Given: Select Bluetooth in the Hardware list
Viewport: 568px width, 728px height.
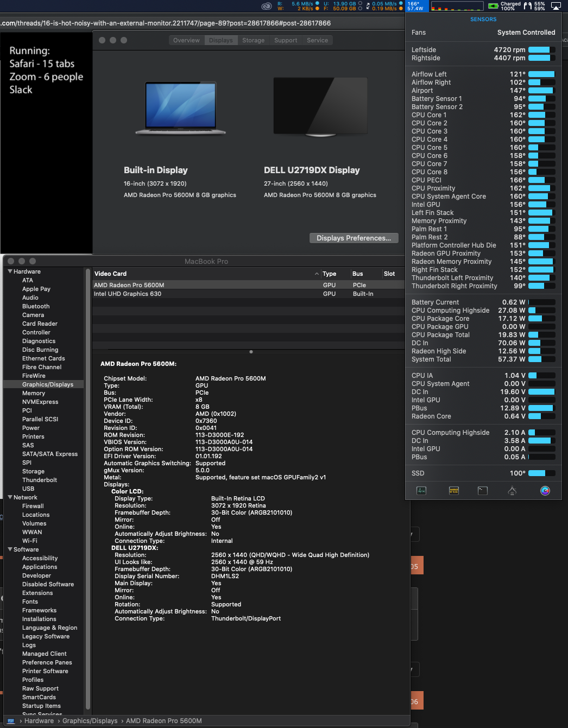Looking at the screenshot, I should [x=36, y=306].
